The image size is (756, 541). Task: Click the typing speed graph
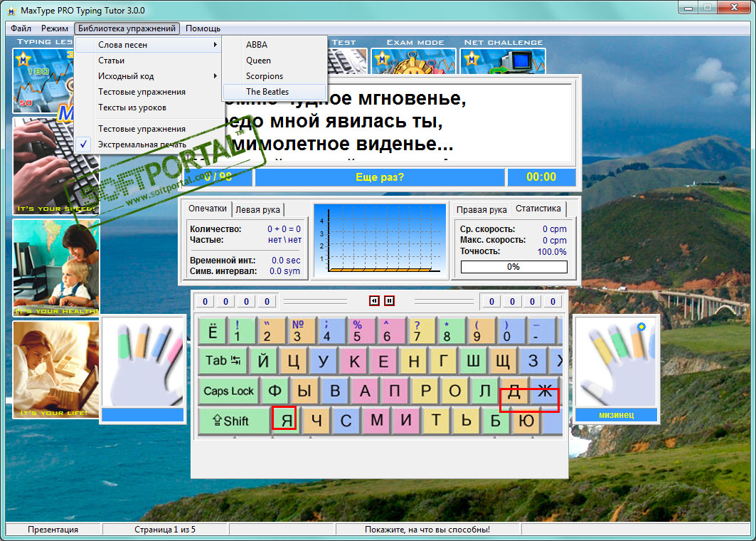coord(380,239)
